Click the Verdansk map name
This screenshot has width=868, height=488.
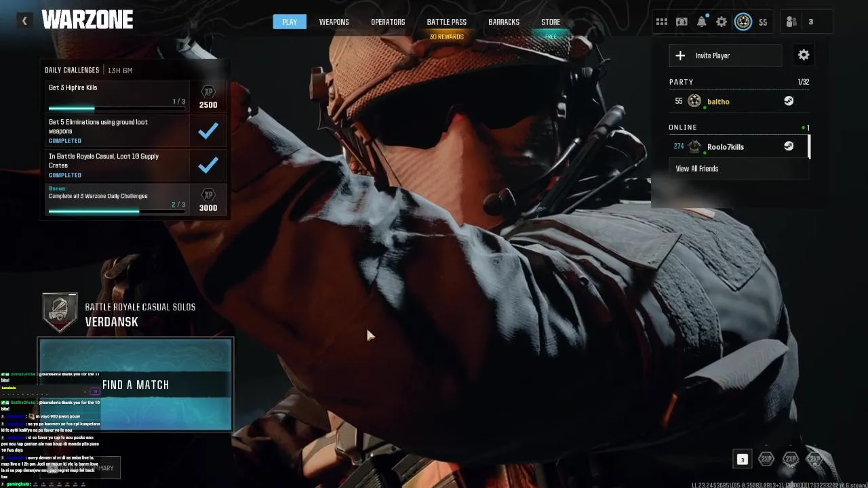[112, 322]
